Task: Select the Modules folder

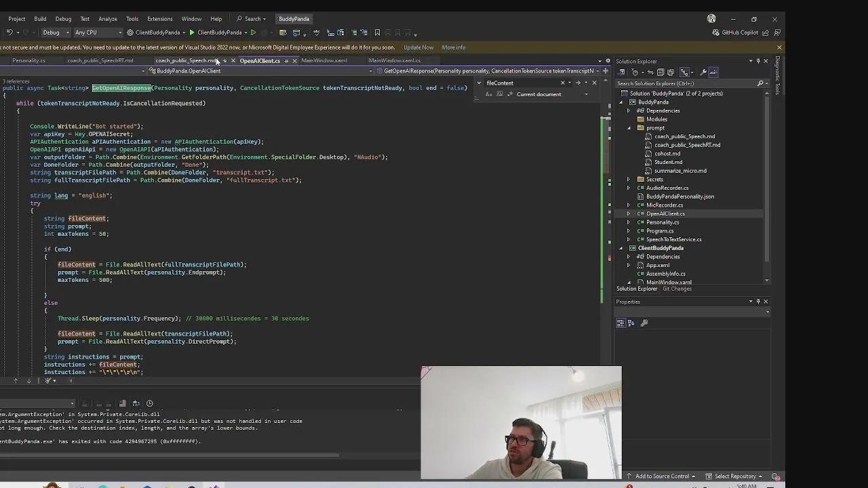Action: (x=656, y=119)
